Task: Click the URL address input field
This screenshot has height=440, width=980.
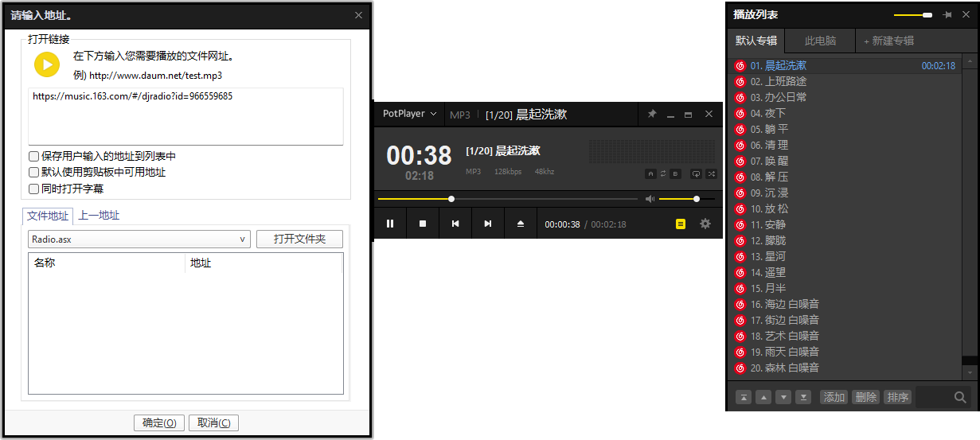Action: click(x=185, y=116)
